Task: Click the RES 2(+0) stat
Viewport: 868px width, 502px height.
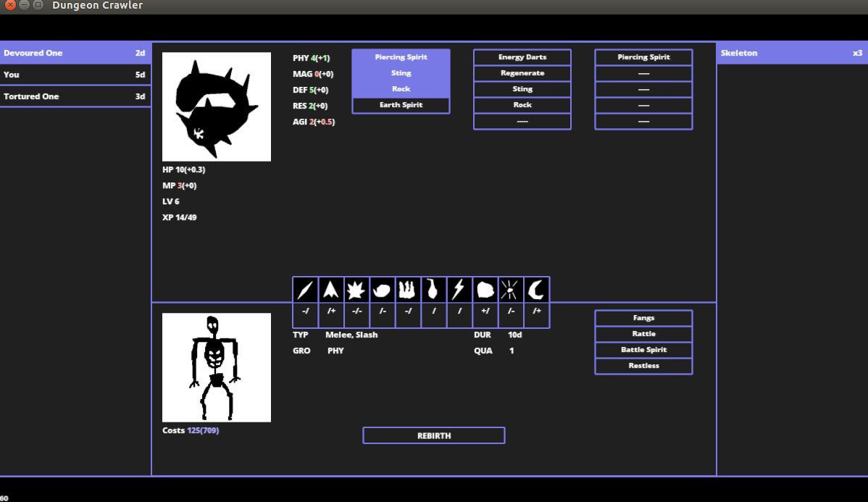Action: [310, 106]
